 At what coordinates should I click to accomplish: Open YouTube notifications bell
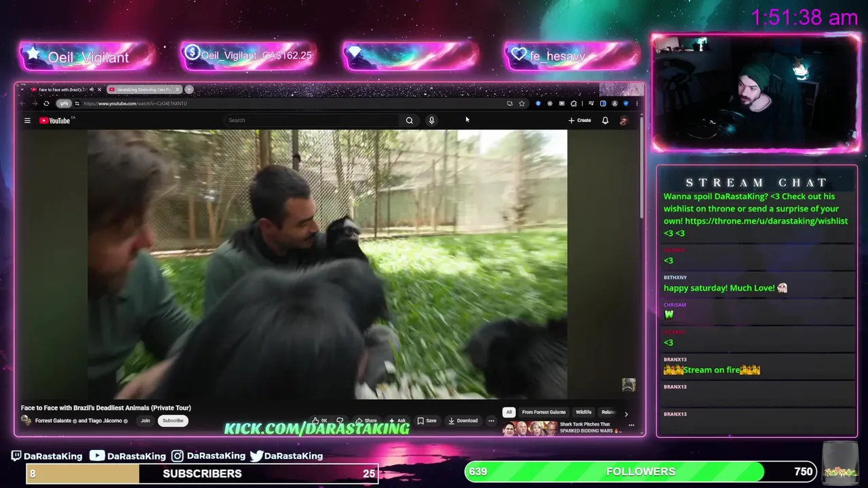point(605,120)
